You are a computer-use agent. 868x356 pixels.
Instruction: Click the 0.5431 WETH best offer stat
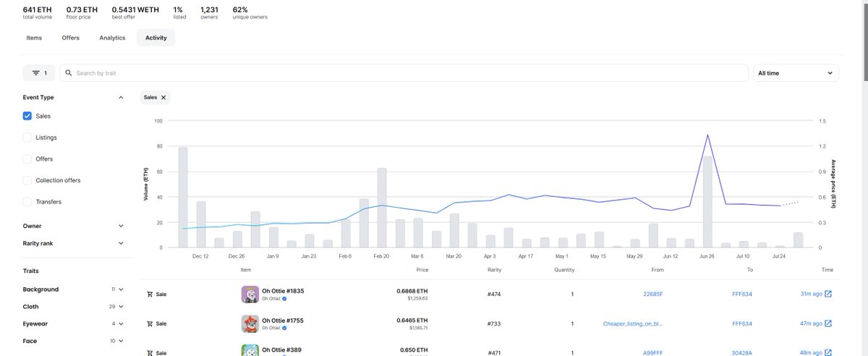136,13
